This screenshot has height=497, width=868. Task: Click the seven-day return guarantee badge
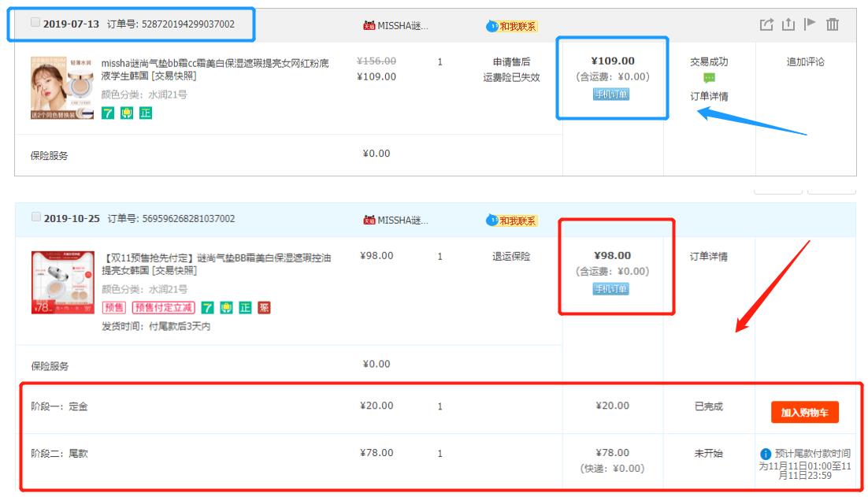tap(108, 113)
